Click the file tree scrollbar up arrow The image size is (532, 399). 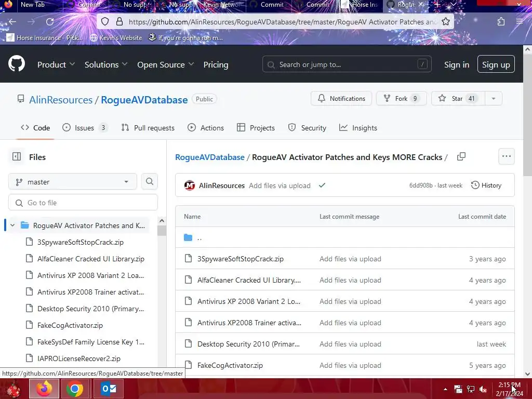click(162, 221)
